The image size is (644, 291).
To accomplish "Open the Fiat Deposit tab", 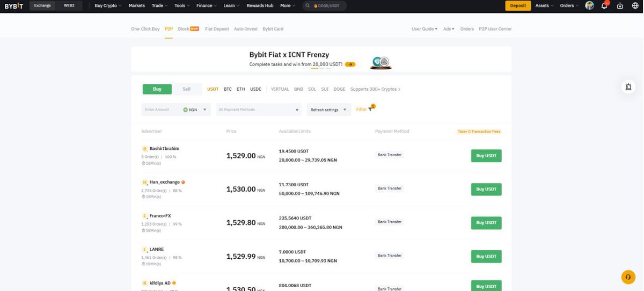I will click(x=216, y=29).
